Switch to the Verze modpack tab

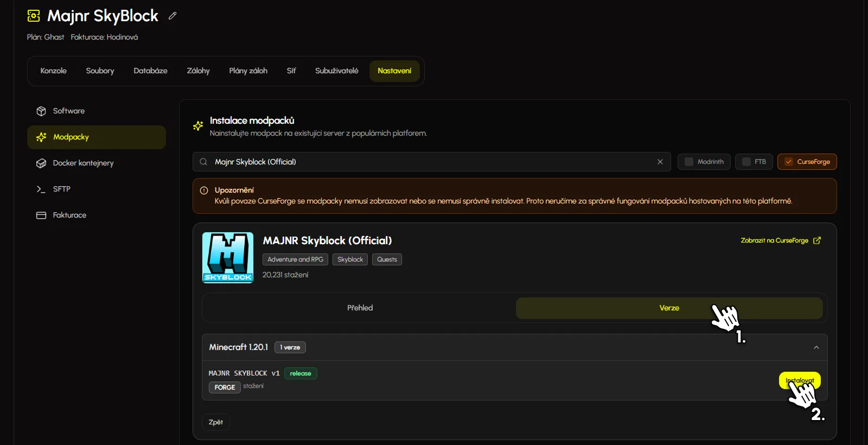coord(669,308)
